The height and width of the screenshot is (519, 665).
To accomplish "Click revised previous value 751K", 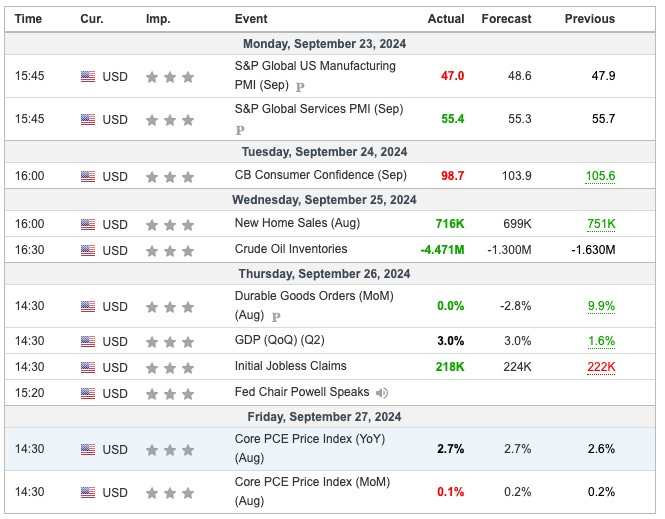I will coord(601,224).
